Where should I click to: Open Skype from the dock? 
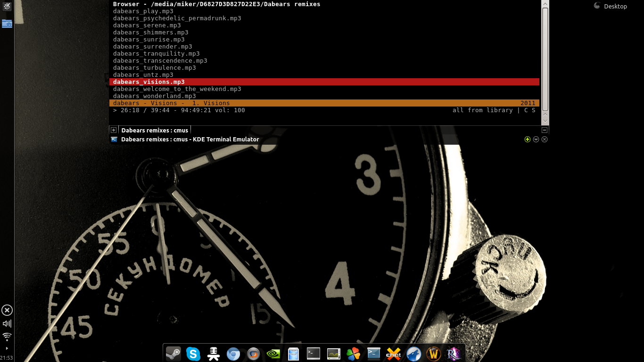(193, 354)
